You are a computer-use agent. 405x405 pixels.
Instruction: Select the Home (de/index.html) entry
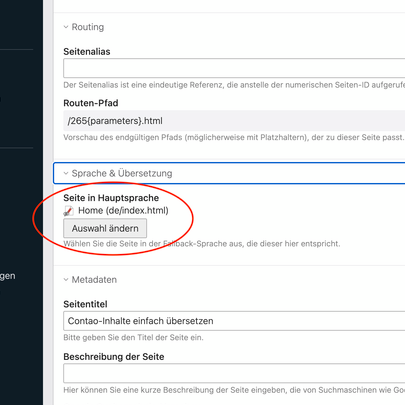[x=123, y=211]
